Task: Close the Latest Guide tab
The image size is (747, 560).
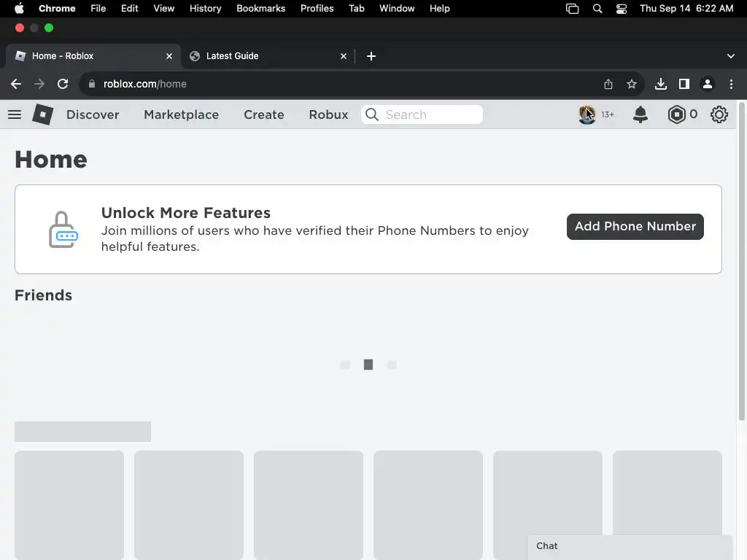Action: click(x=344, y=56)
